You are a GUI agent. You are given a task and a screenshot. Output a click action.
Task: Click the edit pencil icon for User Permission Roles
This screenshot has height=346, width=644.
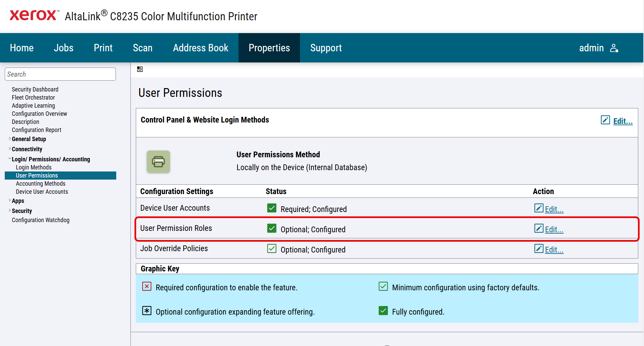[539, 229]
